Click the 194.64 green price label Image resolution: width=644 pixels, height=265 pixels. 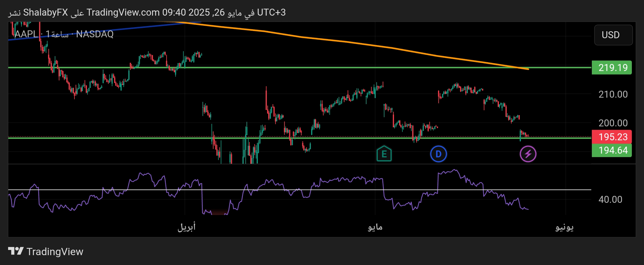(612, 150)
